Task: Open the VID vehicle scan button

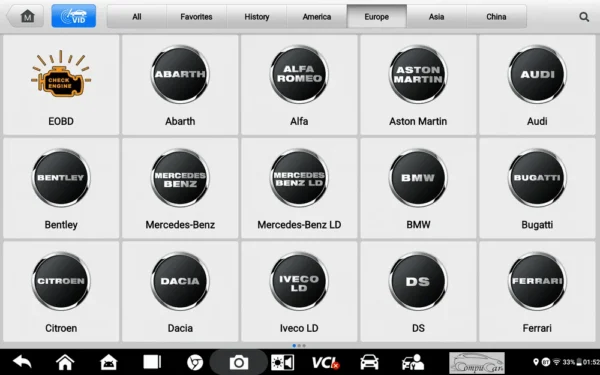Action: point(73,16)
